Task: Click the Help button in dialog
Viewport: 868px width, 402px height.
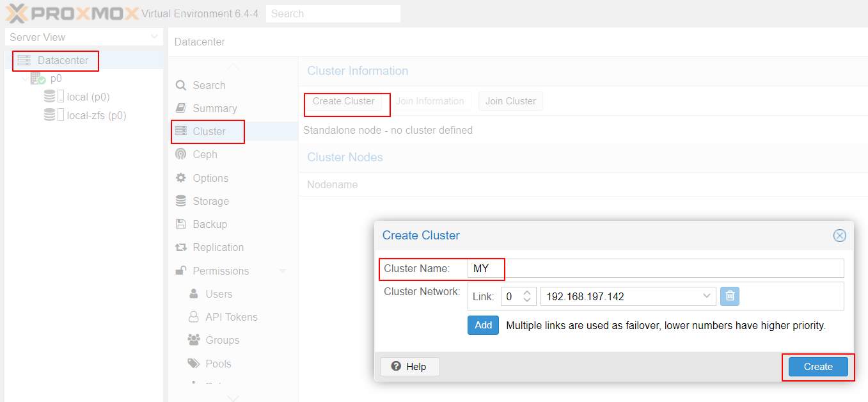Action: coord(409,367)
